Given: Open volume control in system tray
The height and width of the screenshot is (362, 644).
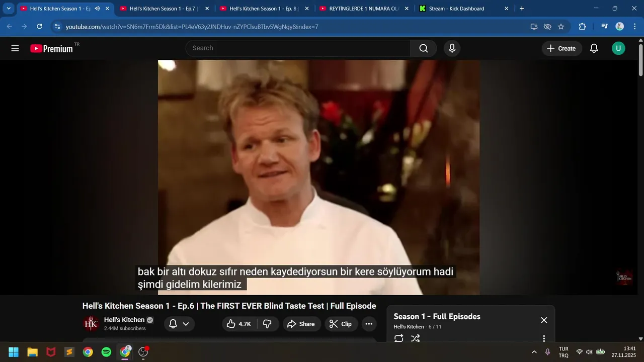Looking at the screenshot, I should 589,352.
